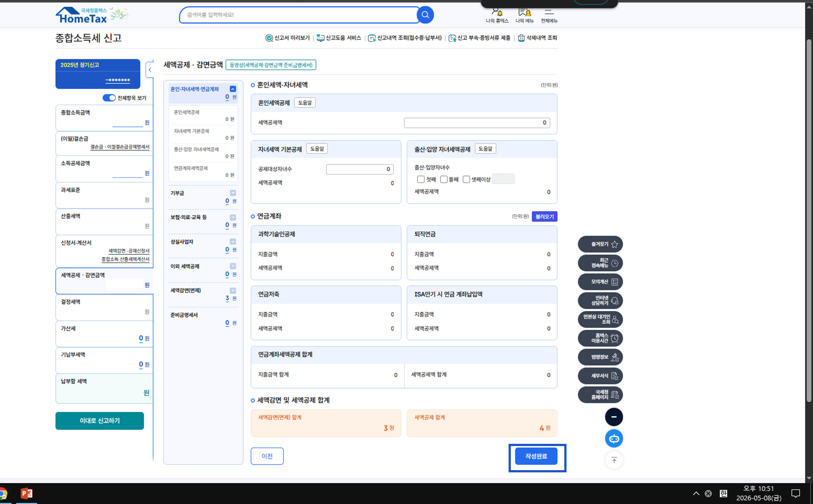Open 나의 홈택스 icon
The width and height of the screenshot is (813, 504).
point(497,16)
